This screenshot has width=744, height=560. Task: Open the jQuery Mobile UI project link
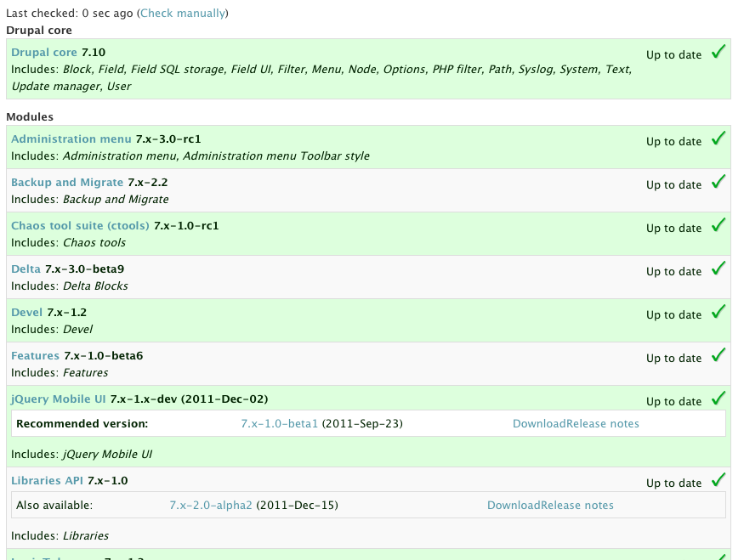click(59, 399)
